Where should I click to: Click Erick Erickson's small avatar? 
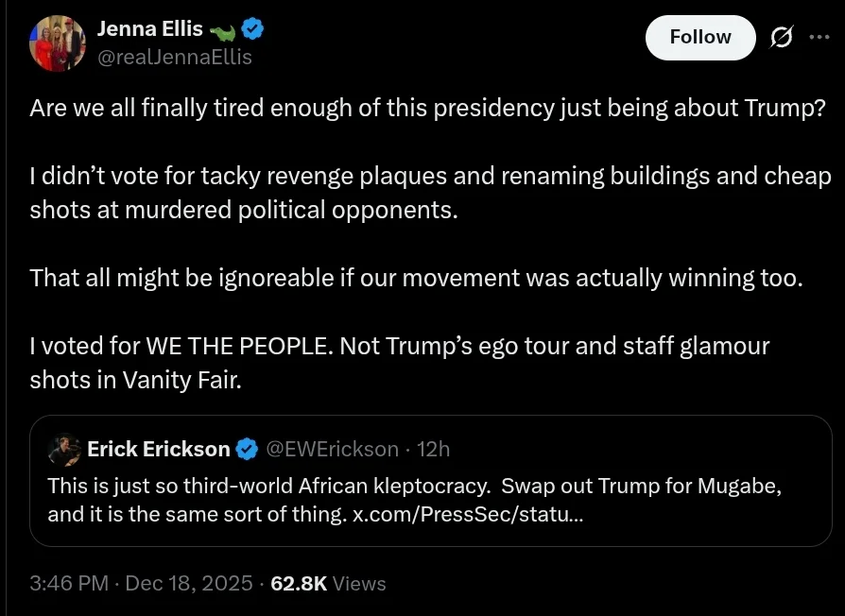[x=63, y=449]
